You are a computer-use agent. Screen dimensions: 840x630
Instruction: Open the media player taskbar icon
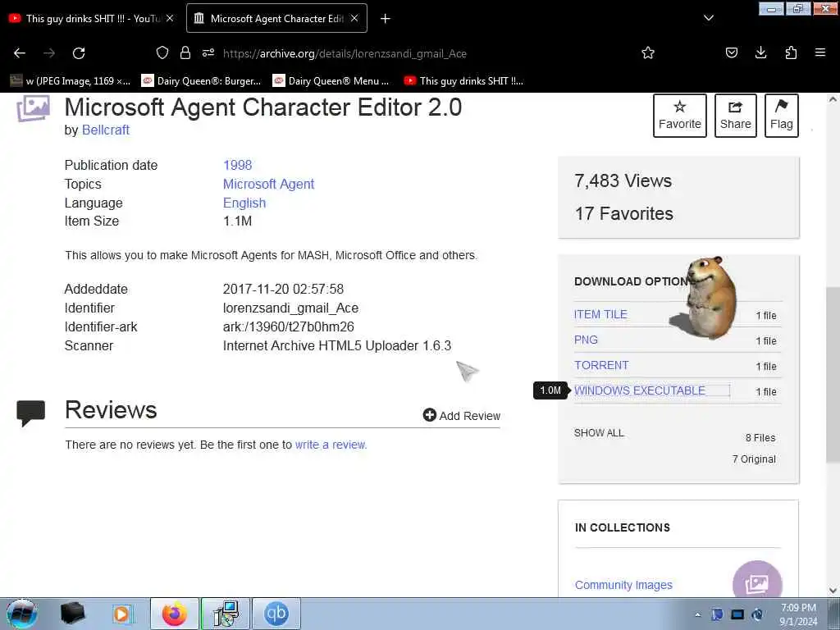[x=121, y=614]
